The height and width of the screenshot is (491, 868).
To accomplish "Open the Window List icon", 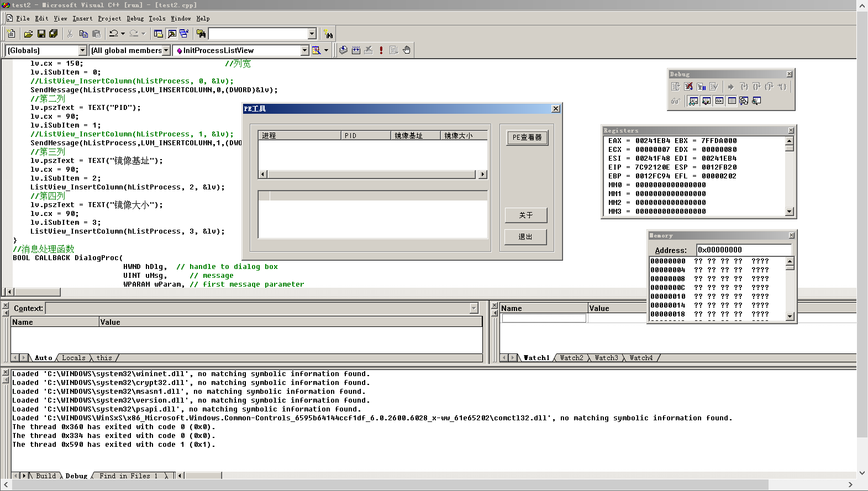I will coord(184,34).
